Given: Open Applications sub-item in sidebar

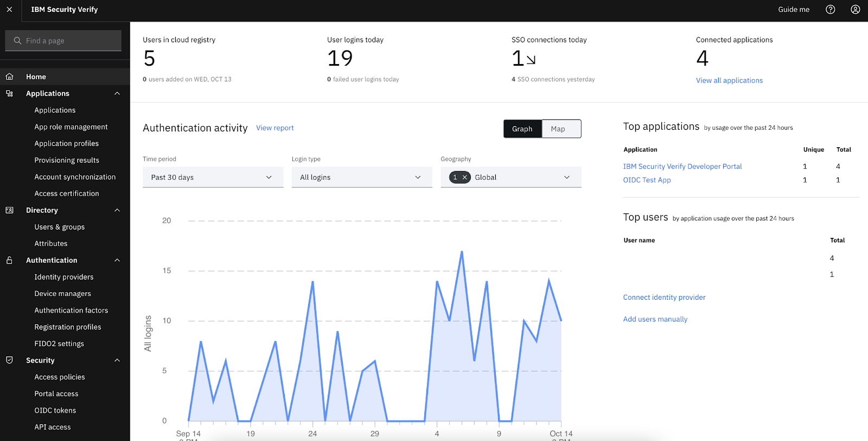Looking at the screenshot, I should click(55, 110).
